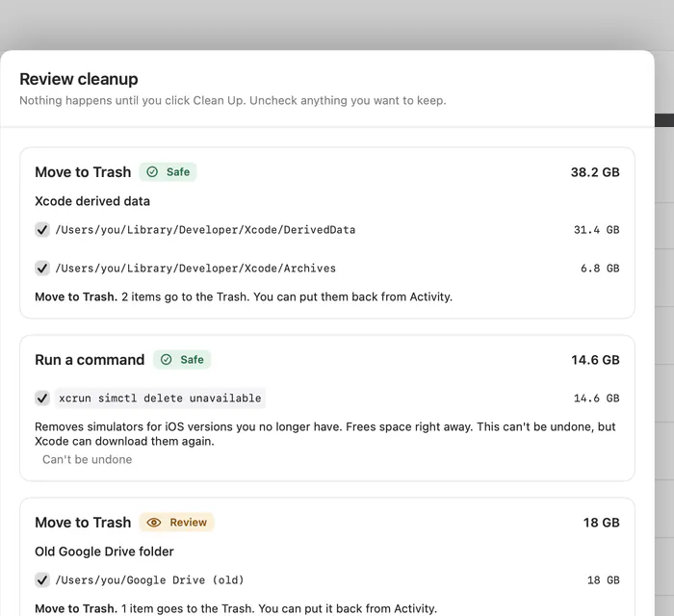Click the bold 14.6 GB section total

coord(595,360)
